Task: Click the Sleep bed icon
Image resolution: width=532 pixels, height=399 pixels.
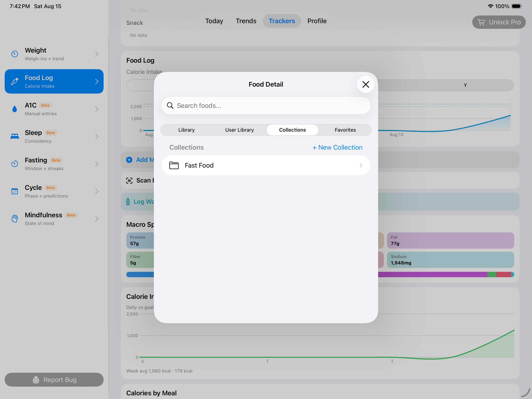Action: click(15, 136)
